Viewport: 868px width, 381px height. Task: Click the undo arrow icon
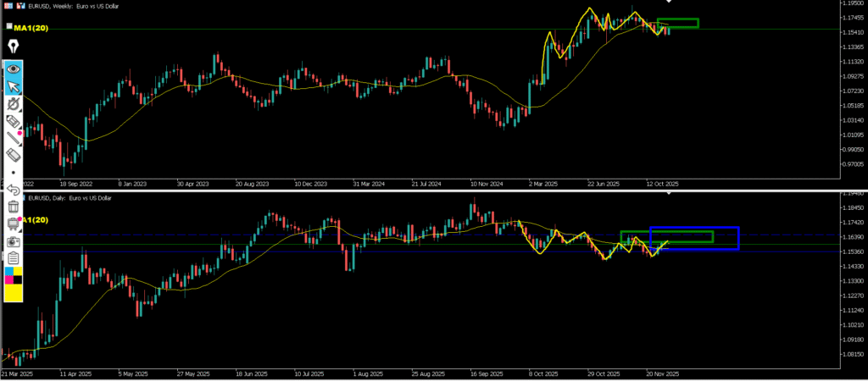click(14, 190)
